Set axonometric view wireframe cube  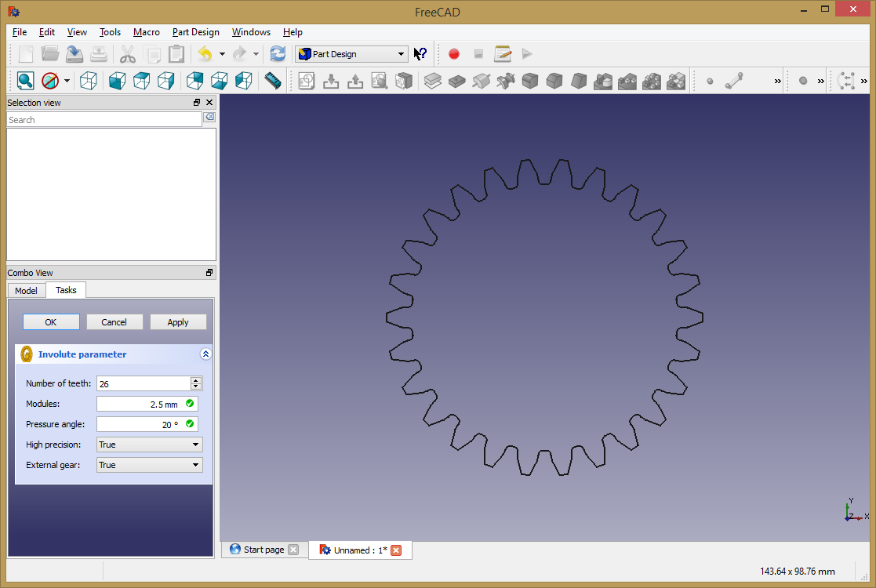(89, 81)
